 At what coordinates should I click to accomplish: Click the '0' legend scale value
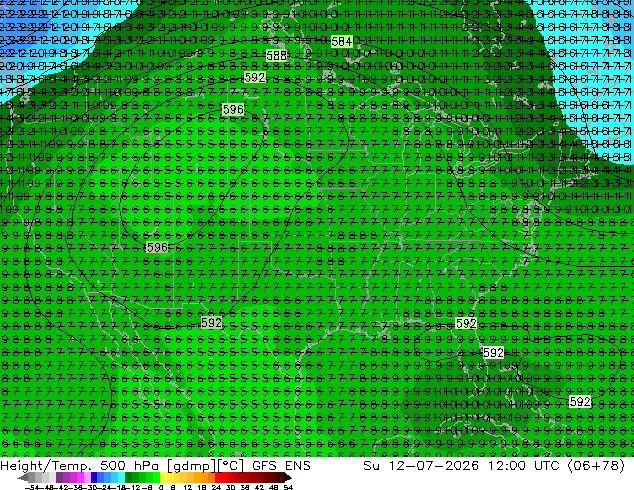[x=161, y=488]
